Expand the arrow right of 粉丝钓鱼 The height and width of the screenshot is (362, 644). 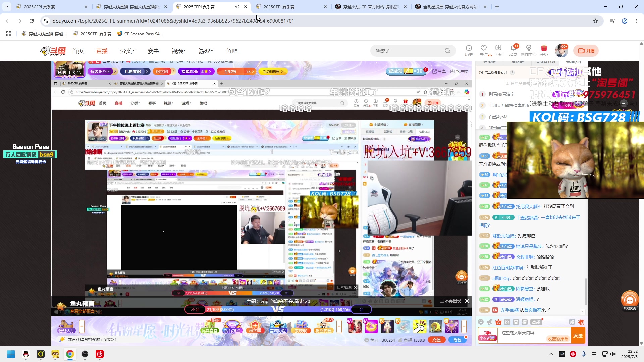tap(339, 326)
